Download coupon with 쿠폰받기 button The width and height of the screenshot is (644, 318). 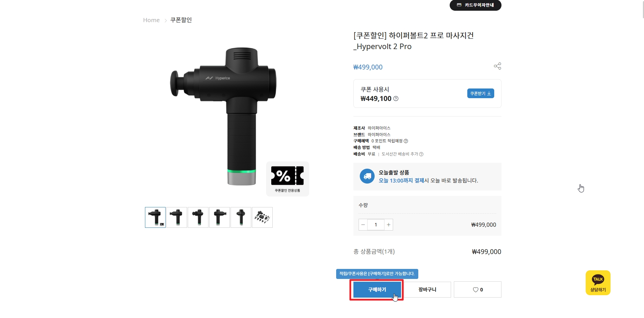pos(480,93)
